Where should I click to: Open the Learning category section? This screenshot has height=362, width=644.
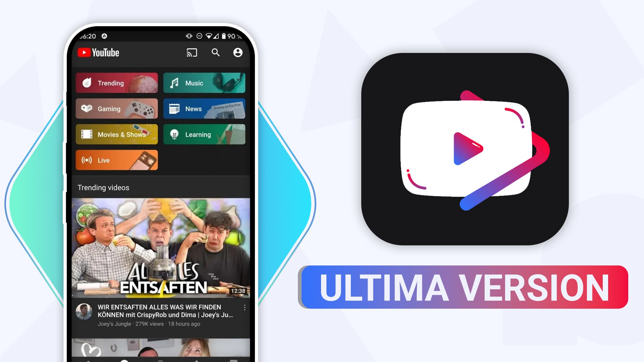[204, 134]
